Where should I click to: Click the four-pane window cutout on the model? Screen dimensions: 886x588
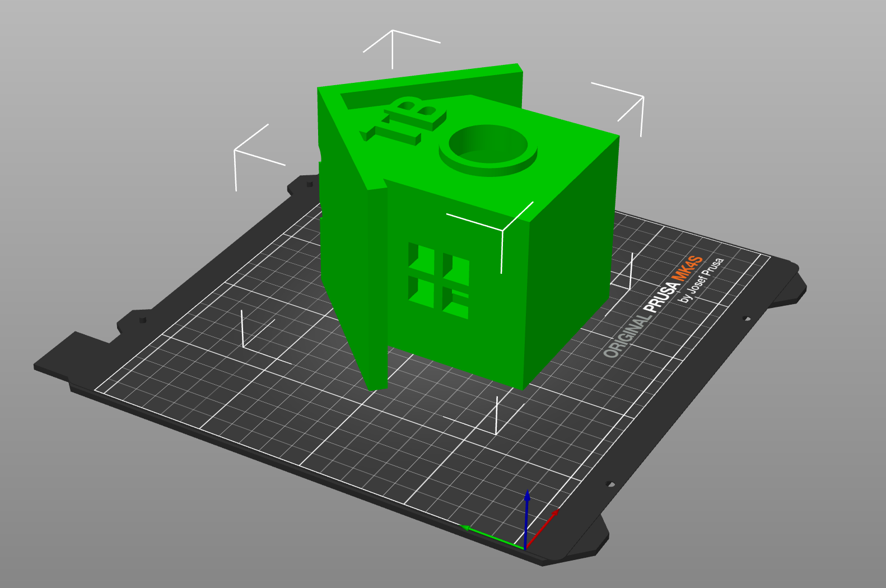coord(439,281)
